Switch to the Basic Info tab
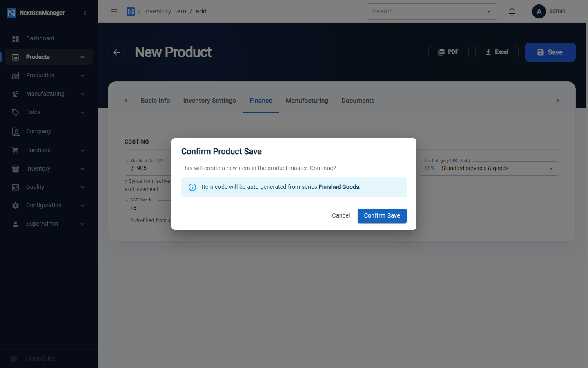This screenshot has height=368, width=588. click(x=156, y=101)
